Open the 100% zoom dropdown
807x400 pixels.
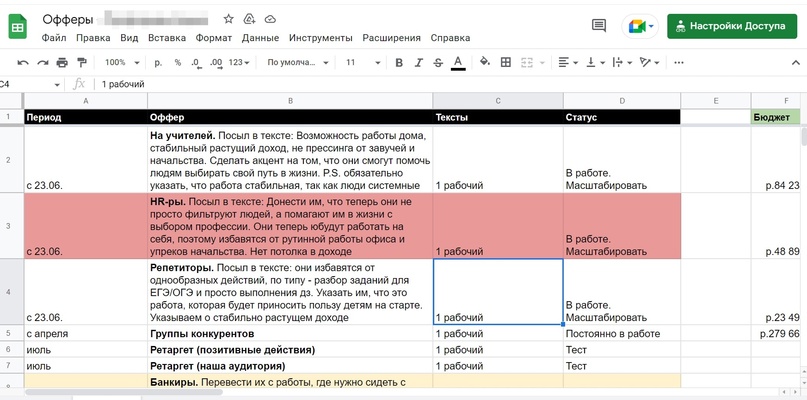[x=122, y=62]
